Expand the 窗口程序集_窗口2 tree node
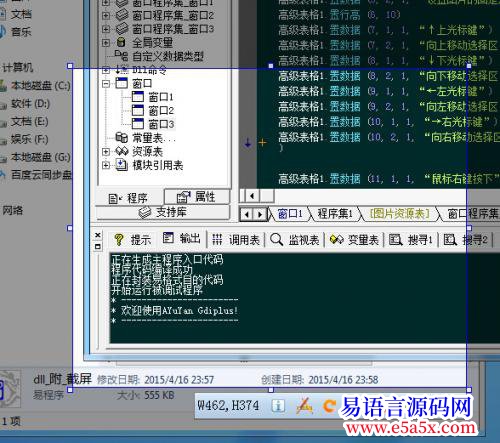Image resolution: width=500 pixels, height=443 pixels. click(106, 15)
